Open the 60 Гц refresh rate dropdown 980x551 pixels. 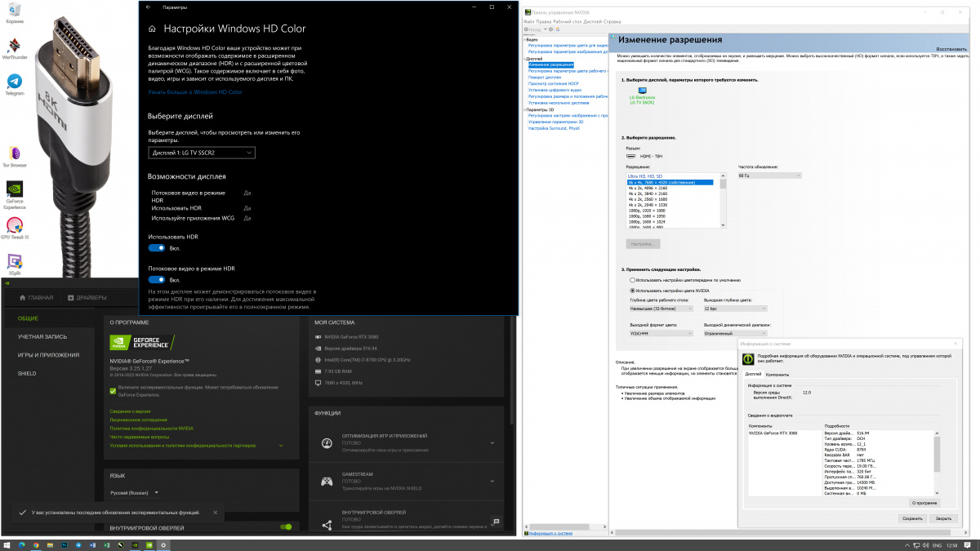(x=769, y=176)
